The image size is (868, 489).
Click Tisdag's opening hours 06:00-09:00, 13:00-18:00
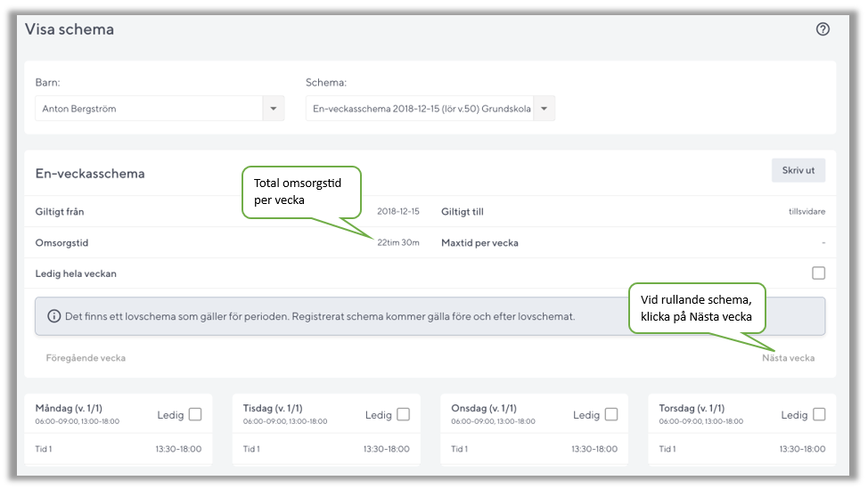point(285,421)
